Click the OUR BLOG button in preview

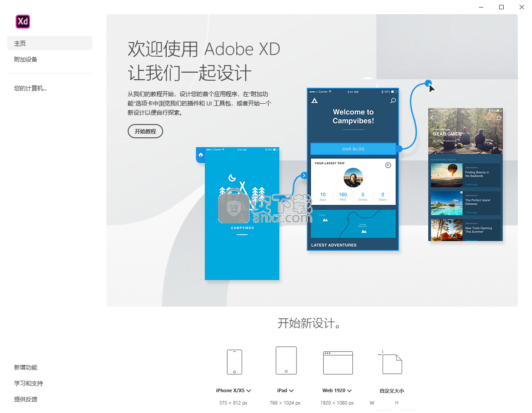click(x=353, y=149)
